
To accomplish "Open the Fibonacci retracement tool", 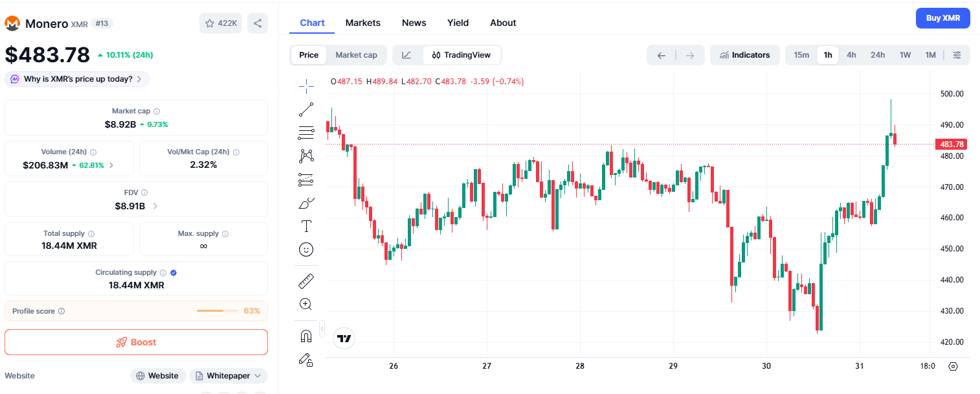I will 306,133.
